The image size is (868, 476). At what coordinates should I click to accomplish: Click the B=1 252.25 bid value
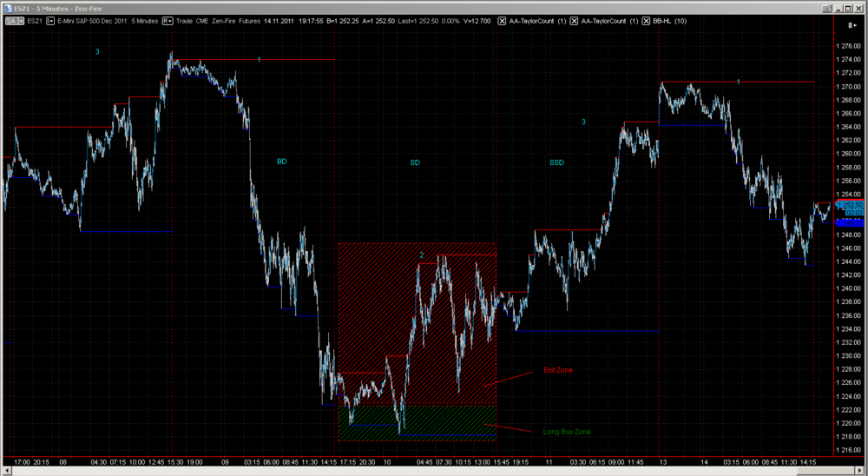coord(343,21)
